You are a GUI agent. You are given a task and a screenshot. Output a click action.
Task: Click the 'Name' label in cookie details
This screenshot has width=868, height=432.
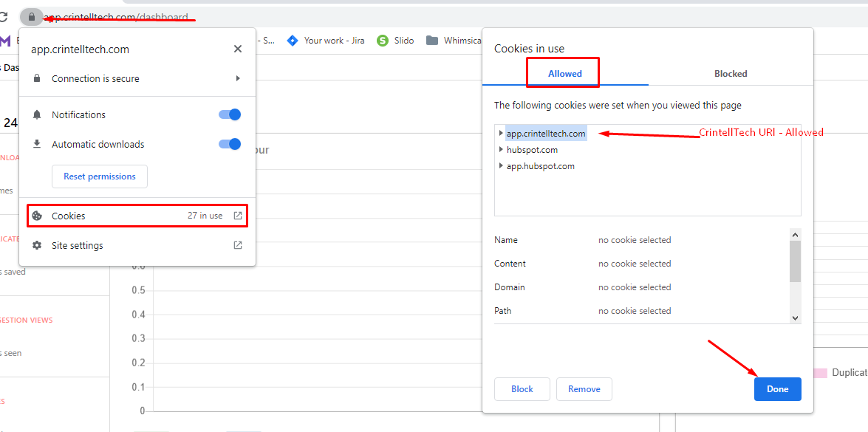[506, 240]
